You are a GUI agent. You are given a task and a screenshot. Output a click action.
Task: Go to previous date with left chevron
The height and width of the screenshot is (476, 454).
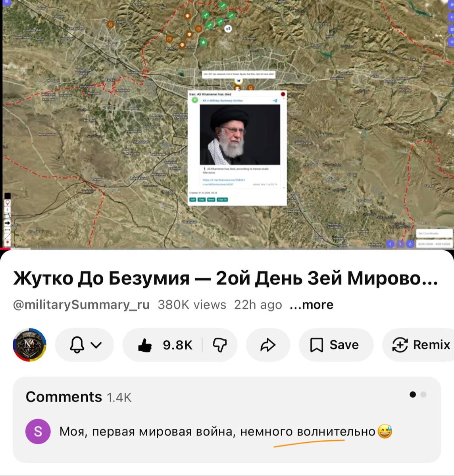pyautogui.click(x=390, y=244)
